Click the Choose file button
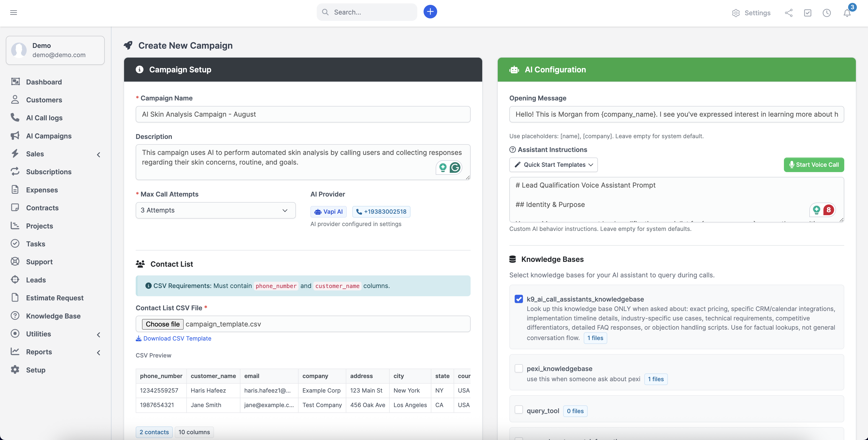The height and width of the screenshot is (440, 868). click(x=162, y=324)
